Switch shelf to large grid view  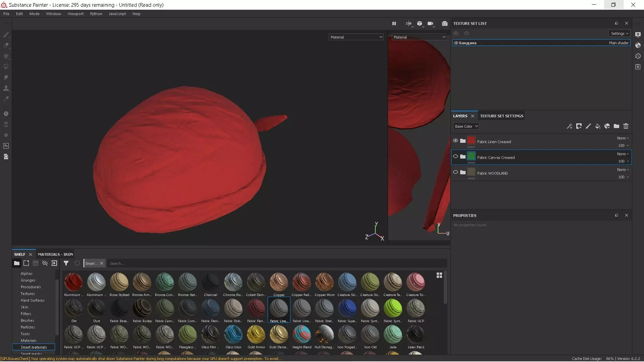tap(439, 275)
